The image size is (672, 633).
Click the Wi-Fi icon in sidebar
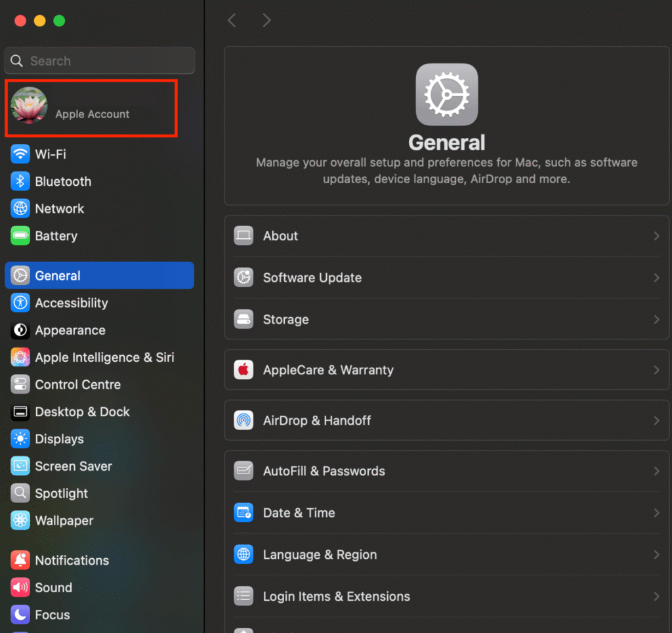(x=20, y=154)
